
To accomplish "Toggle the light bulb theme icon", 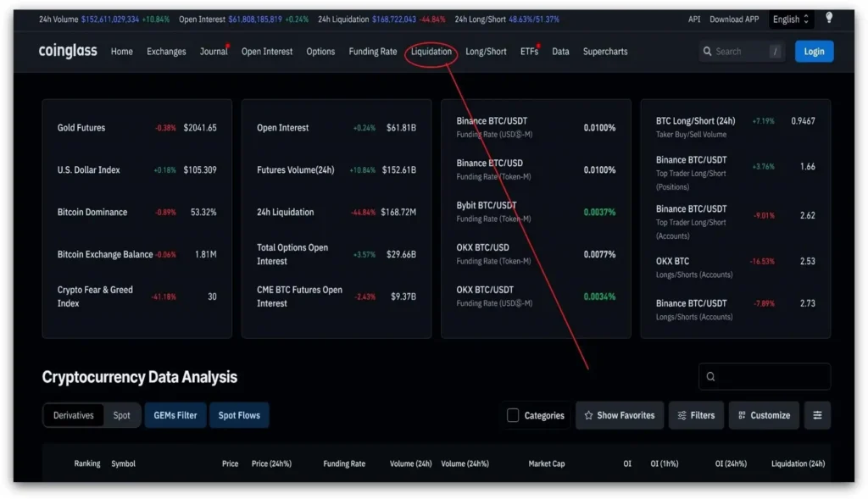I will click(x=829, y=18).
